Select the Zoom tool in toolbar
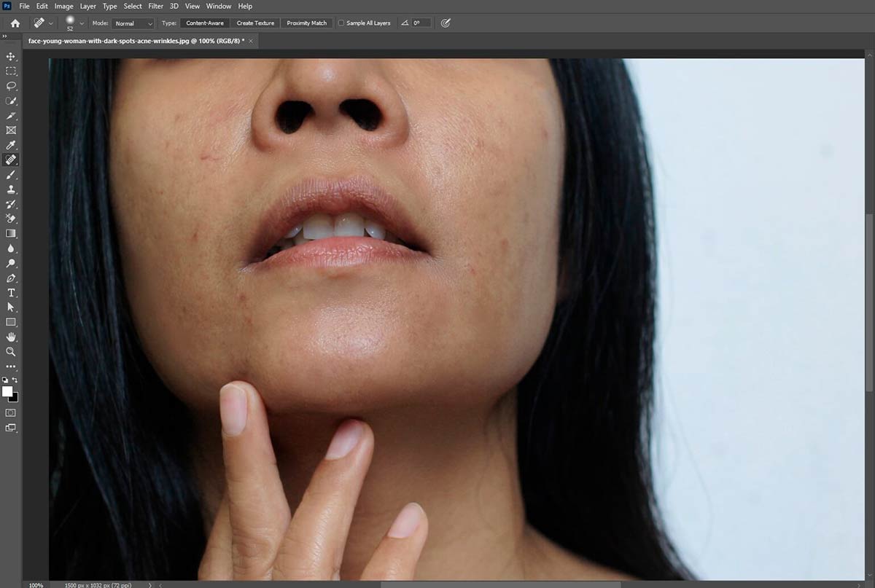 tap(11, 352)
